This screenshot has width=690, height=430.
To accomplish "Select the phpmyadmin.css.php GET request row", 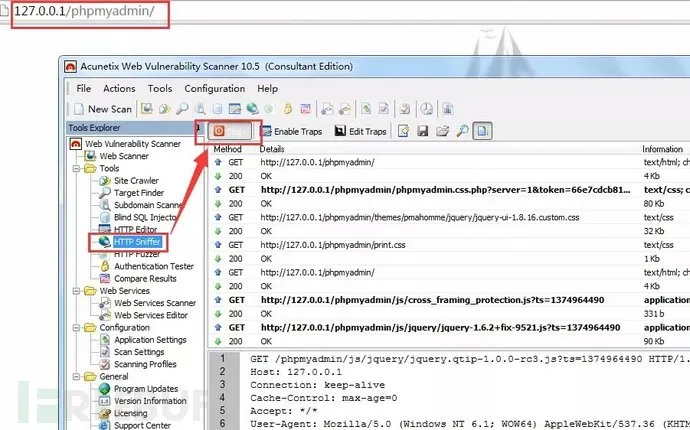I will (x=450, y=190).
